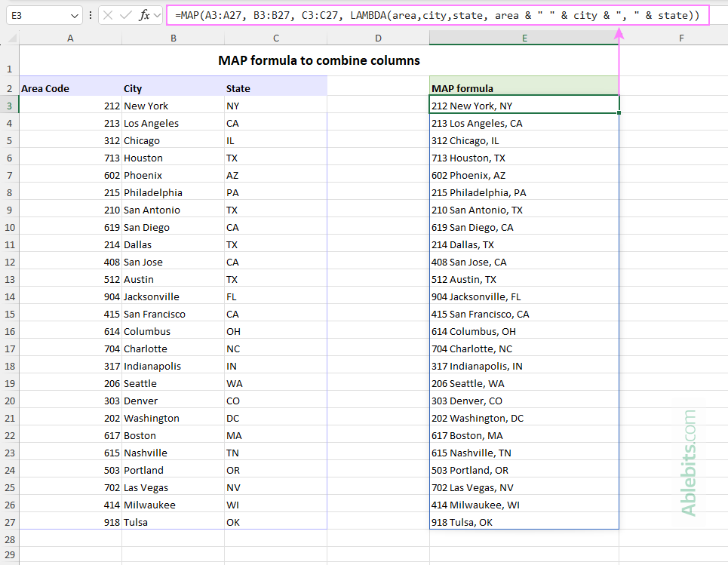Screen dimensions: 728x565
Task: Click the vertical ellipsis beside the Name Box
Action: pyautogui.click(x=91, y=14)
